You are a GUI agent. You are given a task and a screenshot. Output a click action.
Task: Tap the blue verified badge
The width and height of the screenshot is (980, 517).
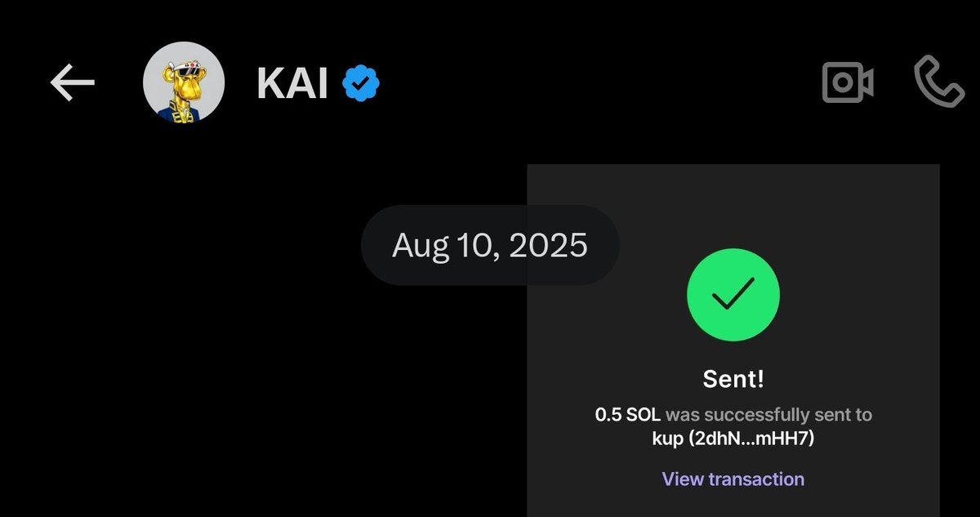[x=359, y=83]
